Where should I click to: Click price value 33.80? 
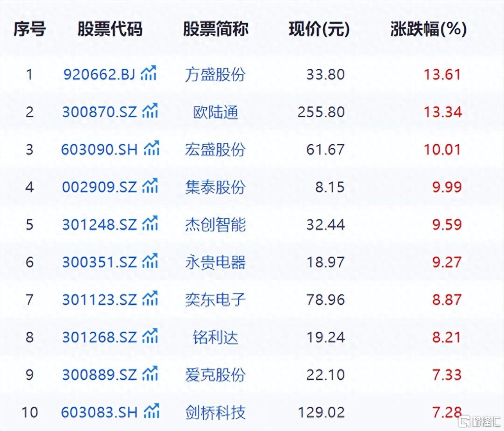click(325, 74)
